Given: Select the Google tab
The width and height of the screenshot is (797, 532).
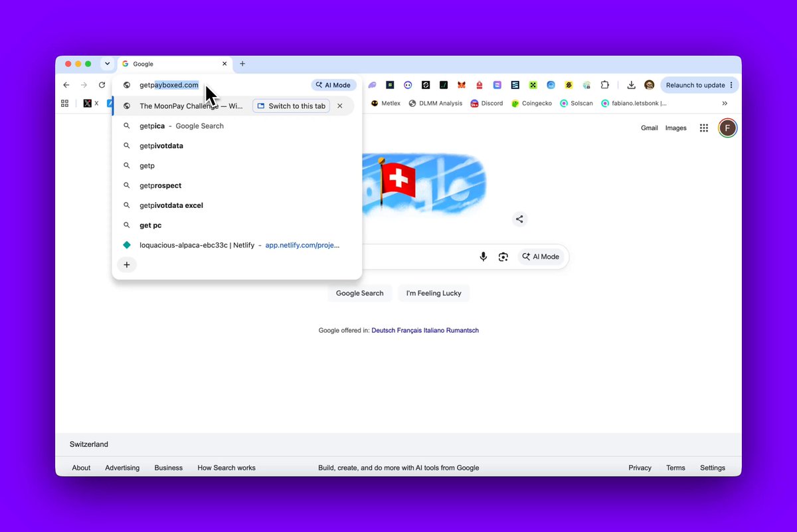Looking at the screenshot, I should 175,64.
